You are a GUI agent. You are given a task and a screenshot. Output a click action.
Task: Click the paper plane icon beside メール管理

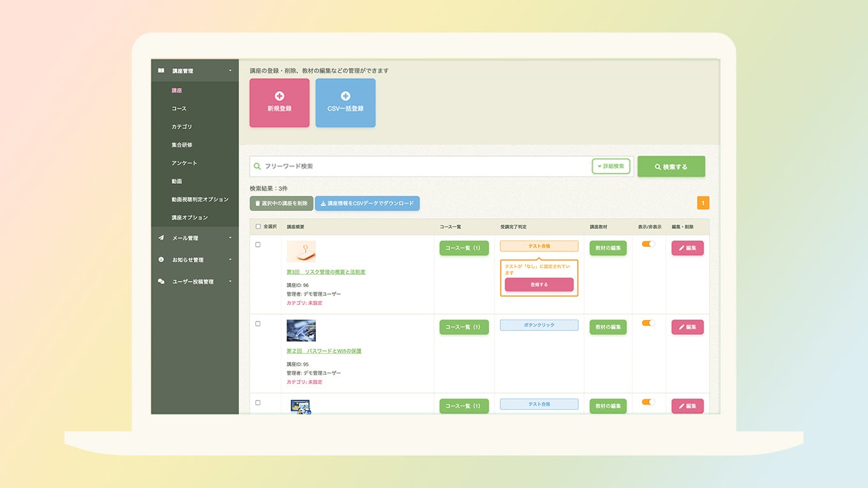(161, 238)
